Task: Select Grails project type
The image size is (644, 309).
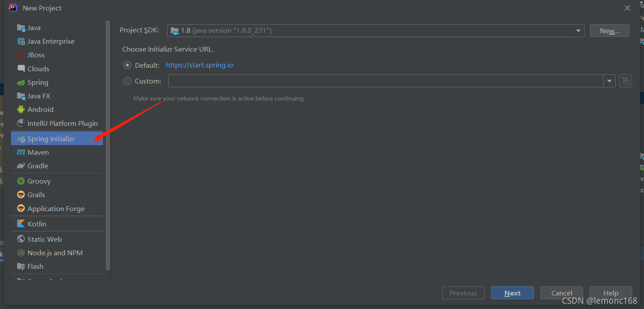Action: pos(57,195)
